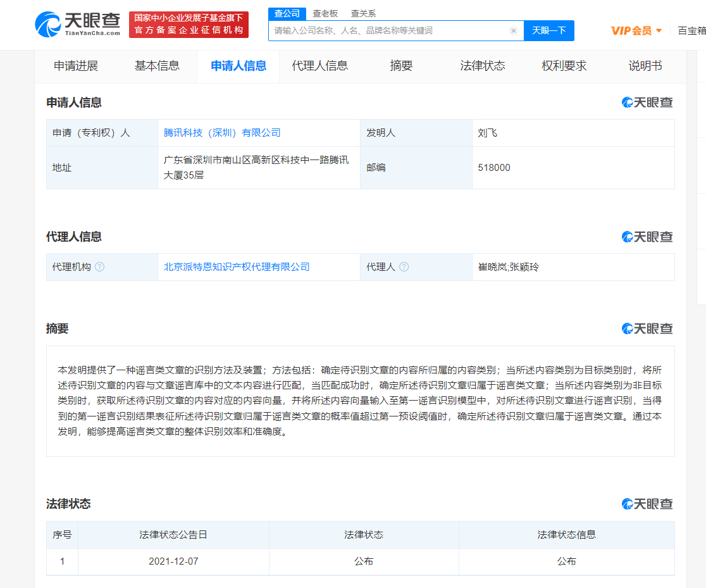This screenshot has width=706, height=588.
Task: Click inventor name 刘飞
Action: [x=488, y=133]
